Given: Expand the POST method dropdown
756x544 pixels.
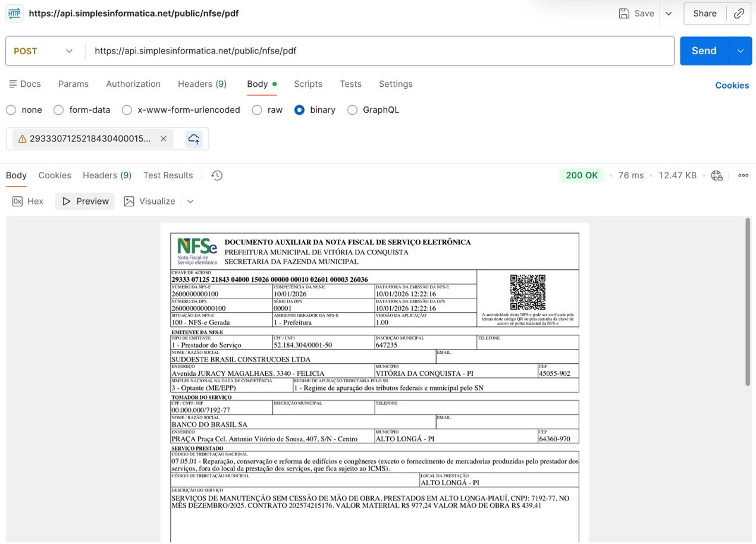Looking at the screenshot, I should pyautogui.click(x=43, y=51).
